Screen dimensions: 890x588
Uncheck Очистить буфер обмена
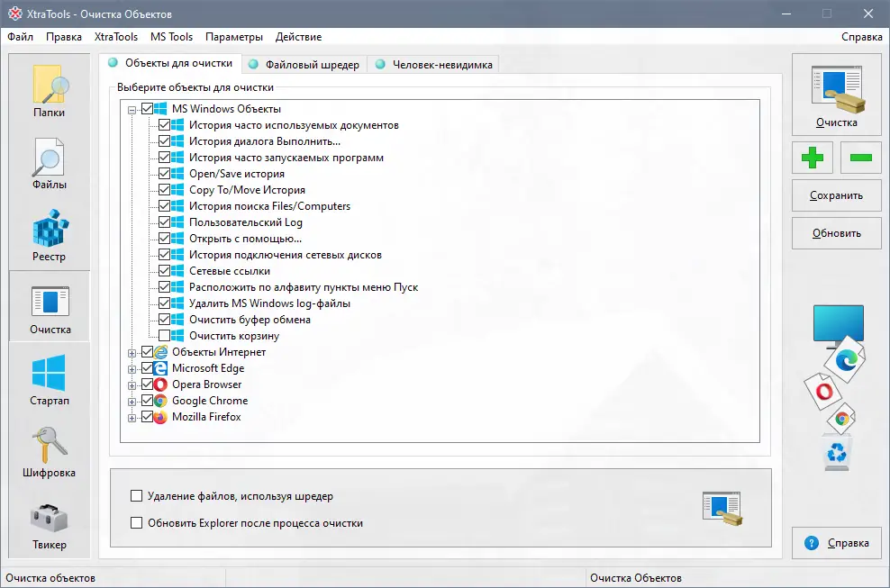coord(164,320)
